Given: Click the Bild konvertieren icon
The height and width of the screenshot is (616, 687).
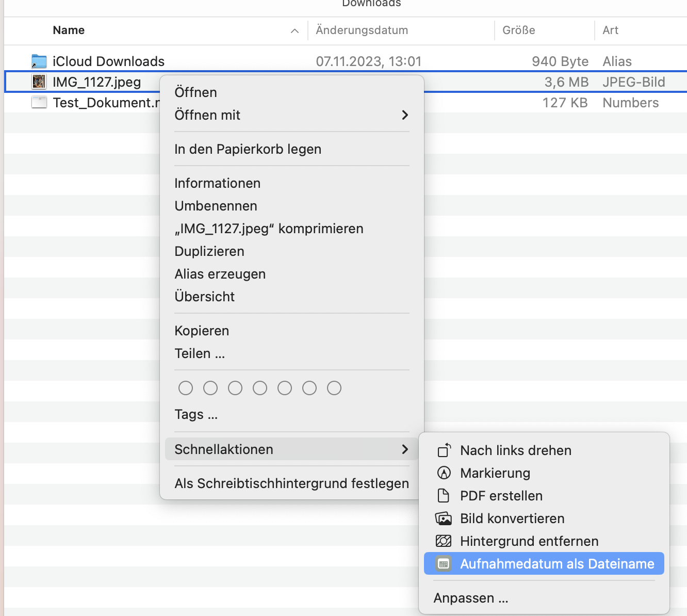Looking at the screenshot, I should [x=444, y=518].
